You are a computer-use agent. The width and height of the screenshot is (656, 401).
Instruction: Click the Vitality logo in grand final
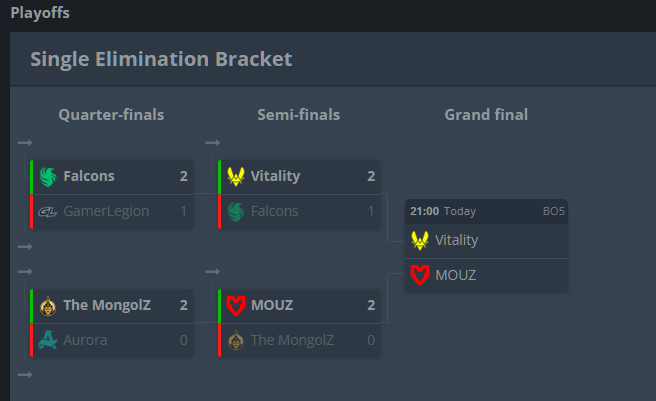point(420,241)
